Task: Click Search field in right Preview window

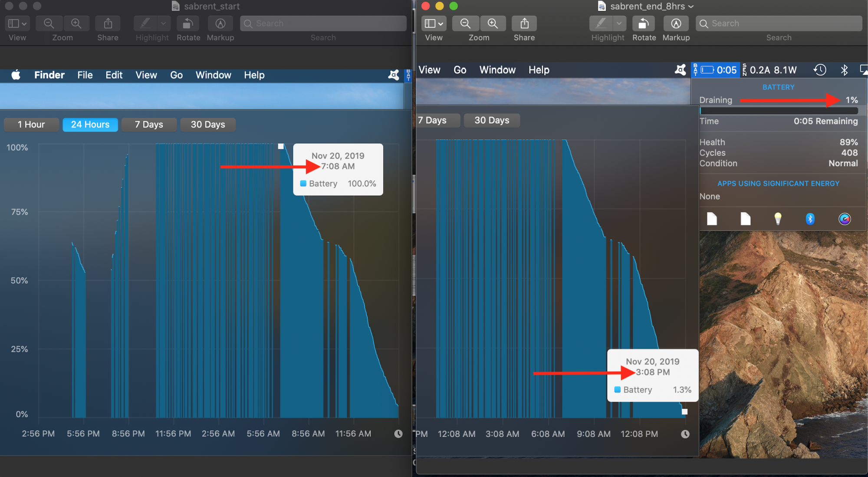Action: [x=779, y=23]
